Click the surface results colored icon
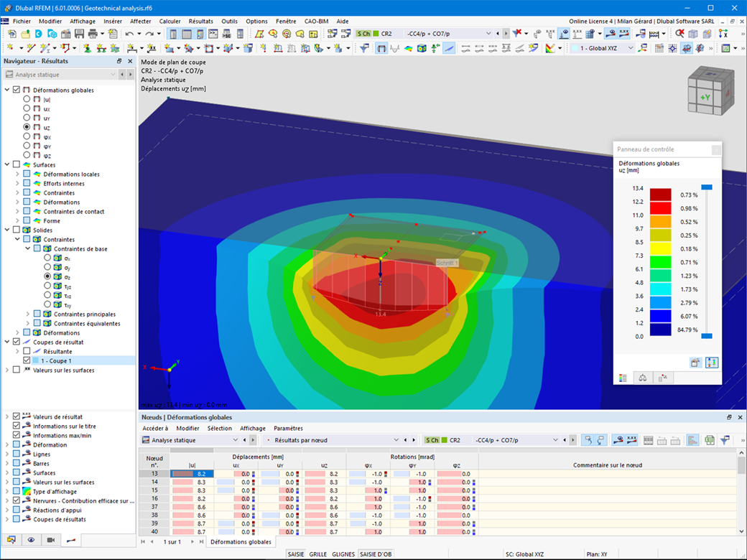 [x=408, y=48]
